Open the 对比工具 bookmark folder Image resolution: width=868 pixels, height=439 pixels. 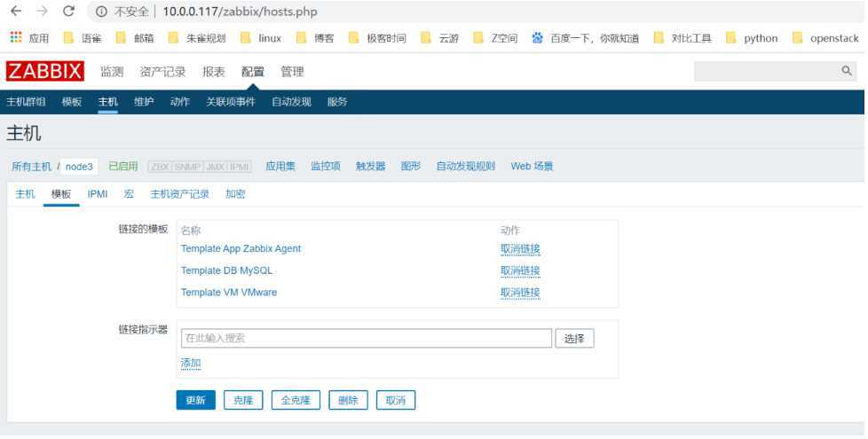tap(683, 38)
